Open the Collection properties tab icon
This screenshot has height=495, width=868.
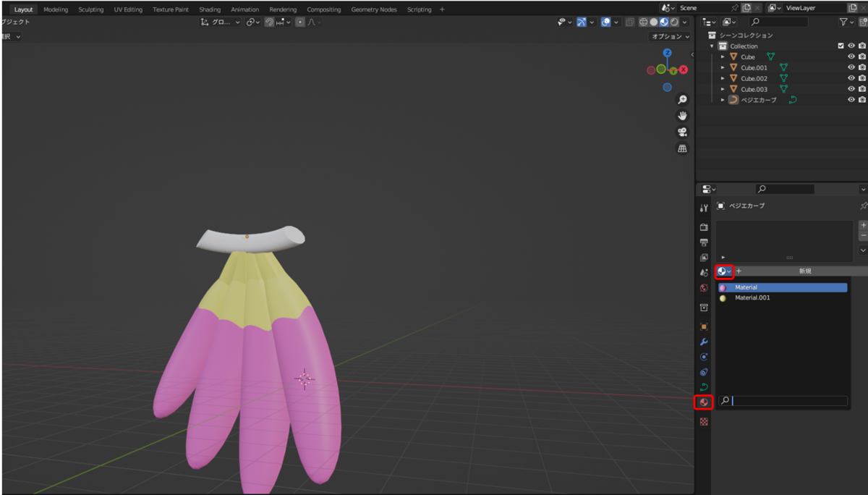[704, 308]
